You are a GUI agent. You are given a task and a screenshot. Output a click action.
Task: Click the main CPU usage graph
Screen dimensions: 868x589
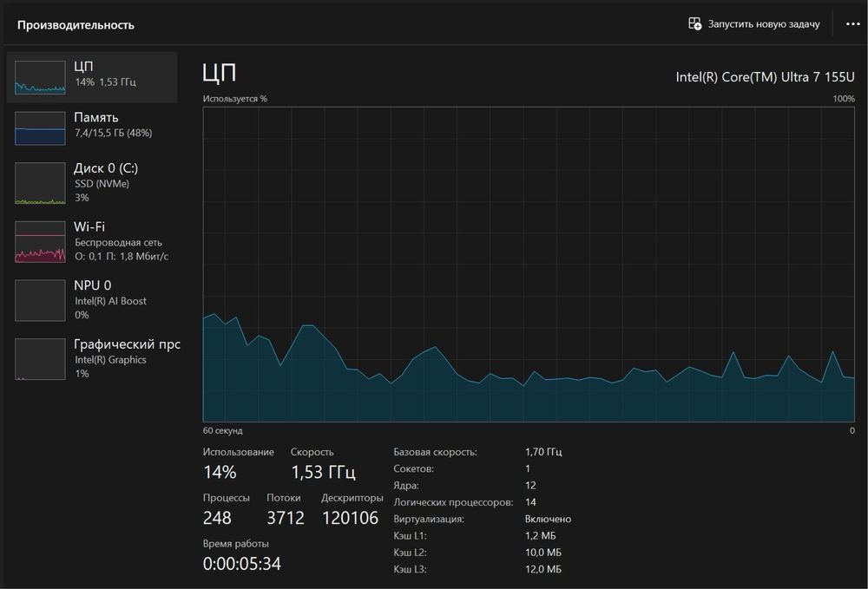[x=529, y=265]
